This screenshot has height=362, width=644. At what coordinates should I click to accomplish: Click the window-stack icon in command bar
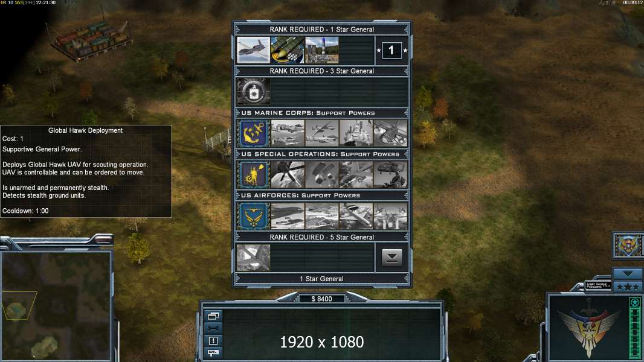(x=213, y=316)
